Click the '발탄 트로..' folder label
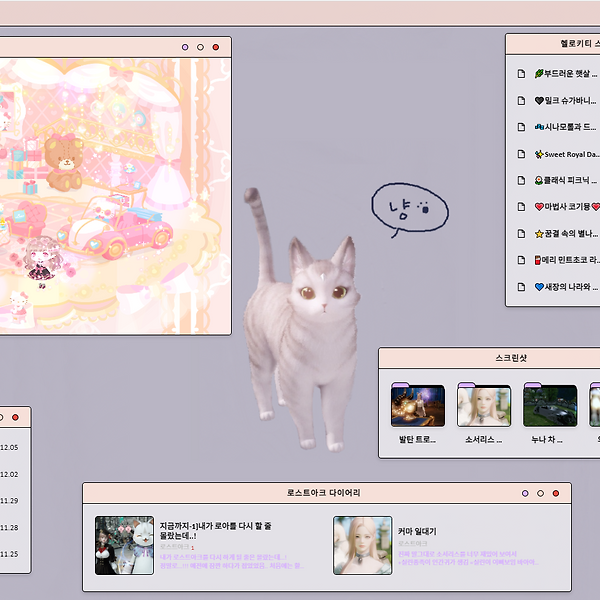 click(x=417, y=440)
